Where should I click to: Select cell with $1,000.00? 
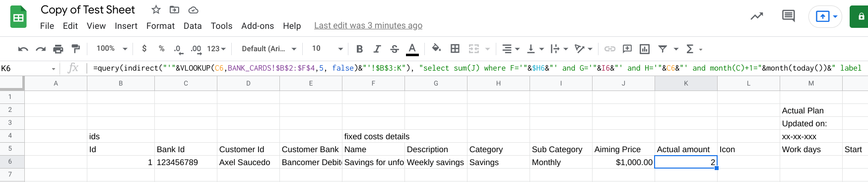[623, 162]
